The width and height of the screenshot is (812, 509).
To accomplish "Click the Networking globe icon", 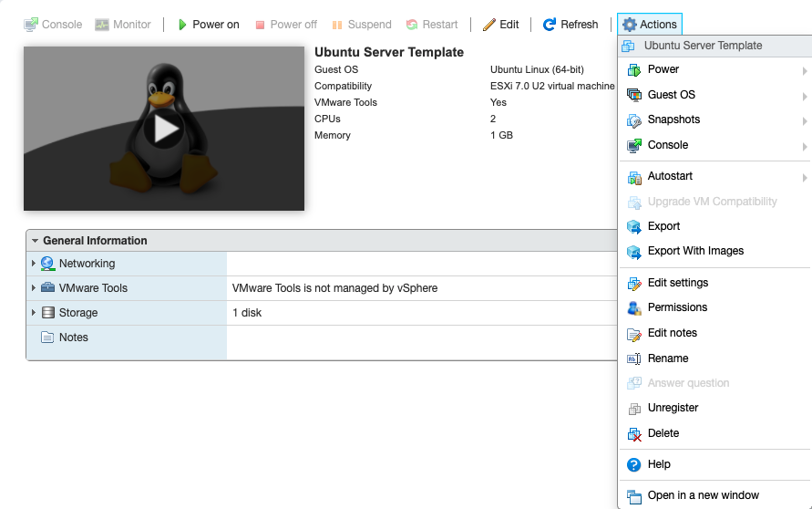I will [47, 264].
